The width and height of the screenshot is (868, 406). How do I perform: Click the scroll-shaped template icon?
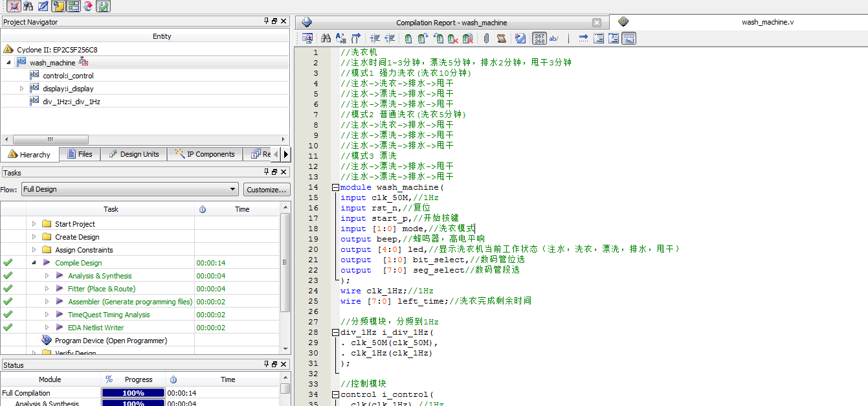pos(501,39)
